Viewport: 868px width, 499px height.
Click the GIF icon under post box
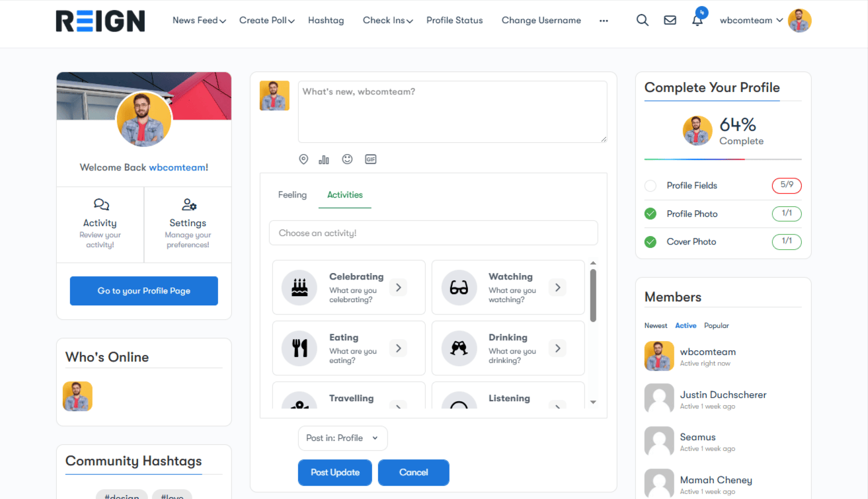pos(371,159)
